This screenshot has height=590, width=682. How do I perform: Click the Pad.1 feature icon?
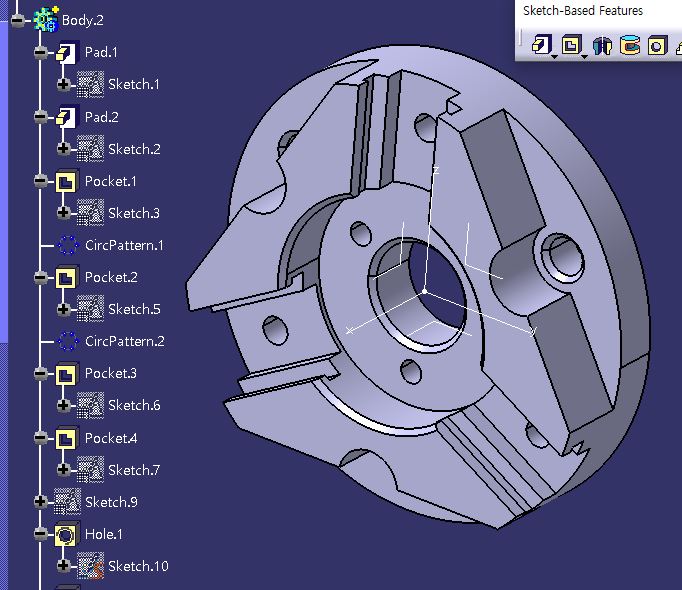click(x=67, y=53)
